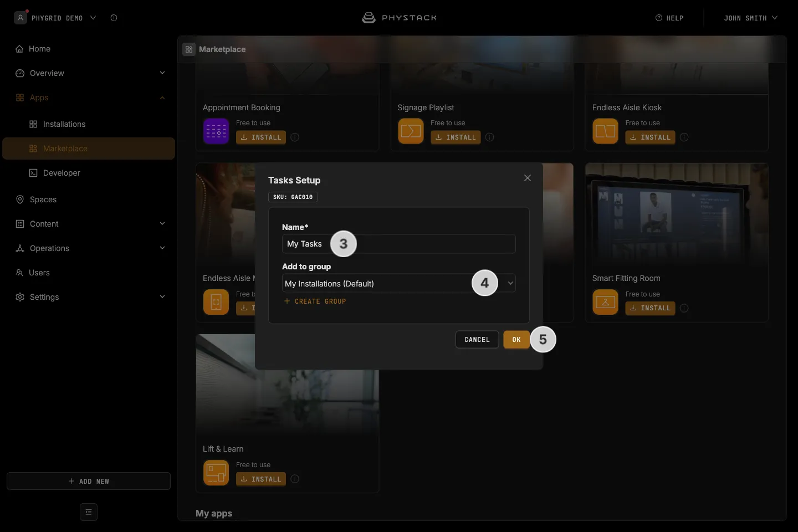Click the Add New button in sidebar
The image size is (798, 532).
coord(89,481)
